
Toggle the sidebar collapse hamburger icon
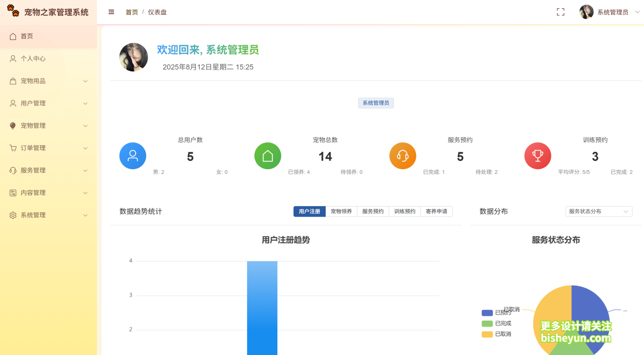(x=111, y=12)
